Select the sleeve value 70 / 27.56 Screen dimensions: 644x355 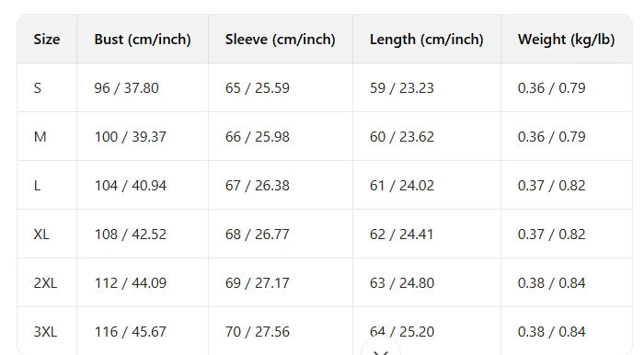(x=257, y=332)
